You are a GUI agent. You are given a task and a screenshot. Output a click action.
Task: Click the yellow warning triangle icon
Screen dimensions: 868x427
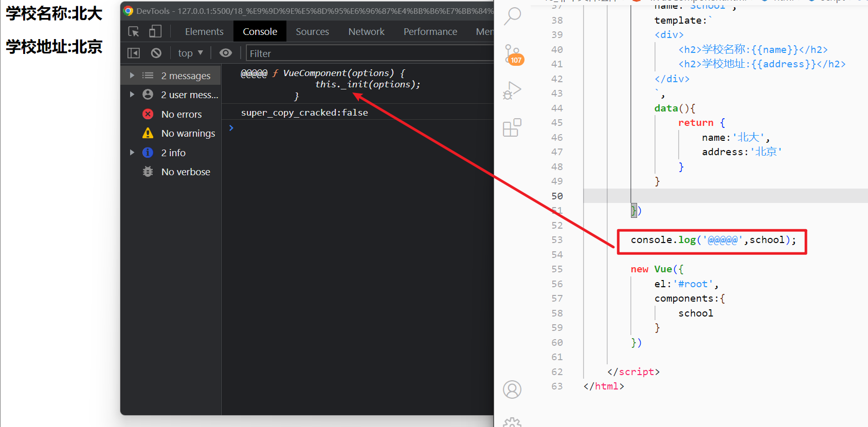(x=148, y=133)
